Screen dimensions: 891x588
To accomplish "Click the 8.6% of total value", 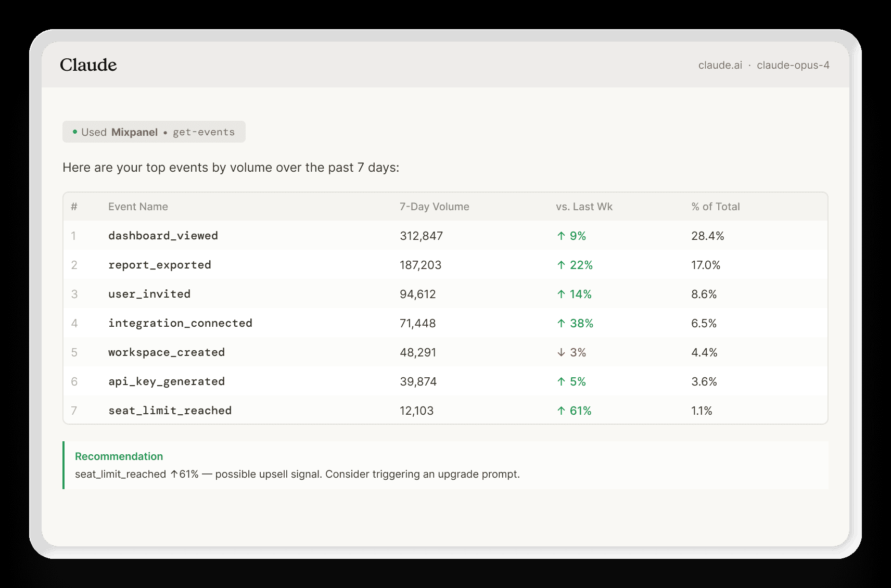I will pos(704,294).
